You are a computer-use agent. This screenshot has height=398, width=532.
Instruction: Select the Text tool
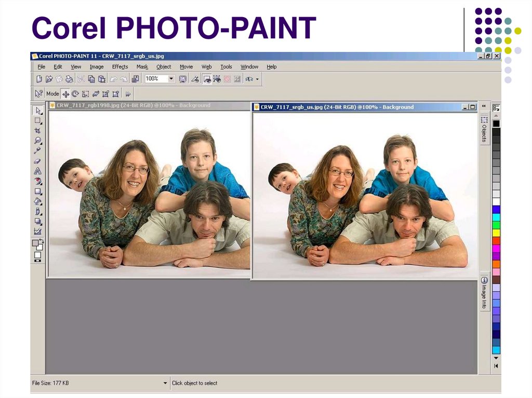(x=38, y=171)
